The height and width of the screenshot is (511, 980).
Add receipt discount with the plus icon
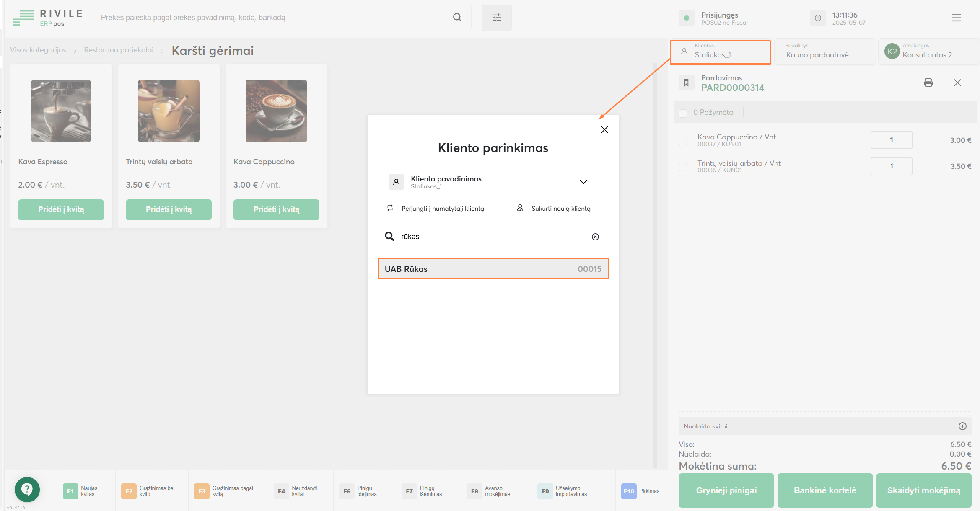pyautogui.click(x=962, y=426)
